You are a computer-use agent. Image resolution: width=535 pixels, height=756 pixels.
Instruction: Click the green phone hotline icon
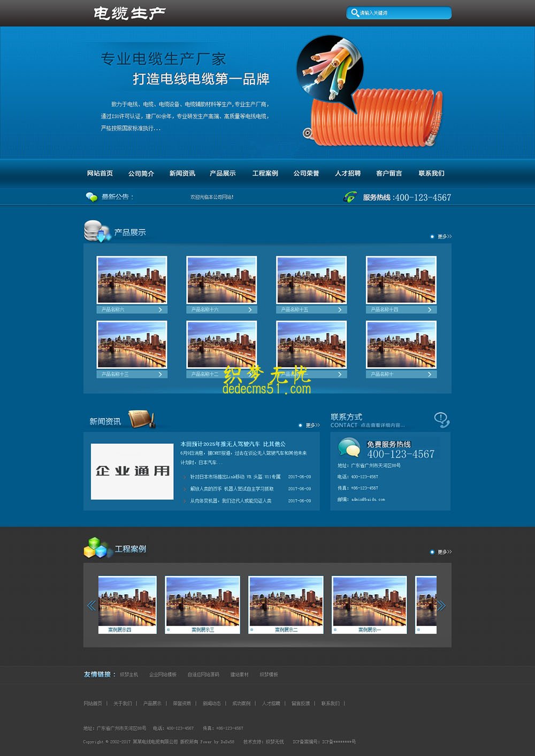pyautogui.click(x=350, y=198)
